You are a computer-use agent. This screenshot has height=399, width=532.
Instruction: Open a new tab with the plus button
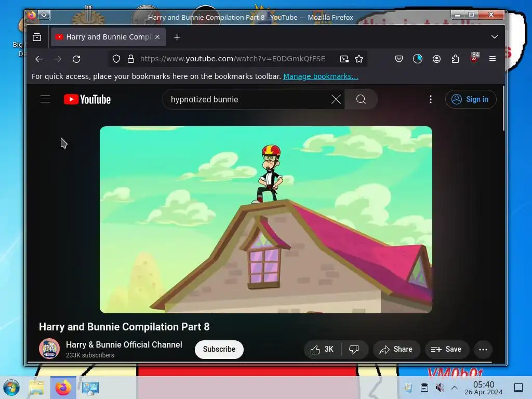pyautogui.click(x=177, y=37)
